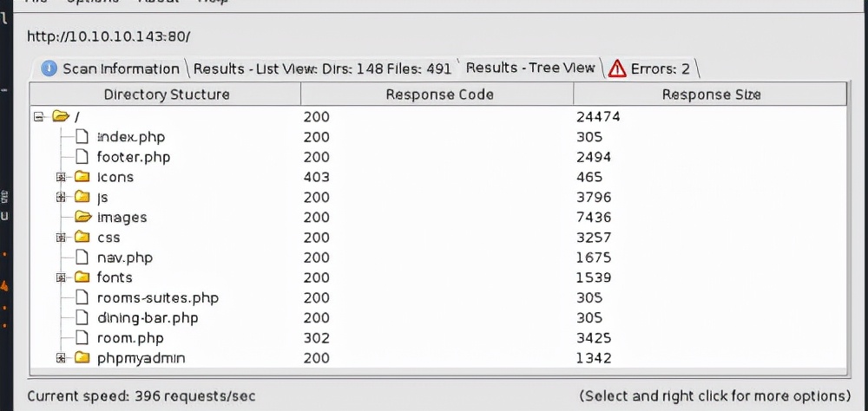
Task: Click the 403 response code for icons
Action: tap(316, 177)
